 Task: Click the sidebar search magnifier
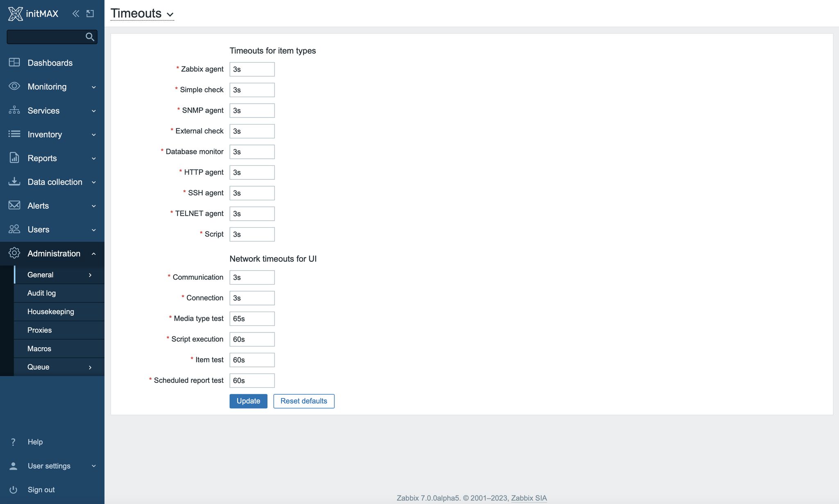(x=90, y=37)
